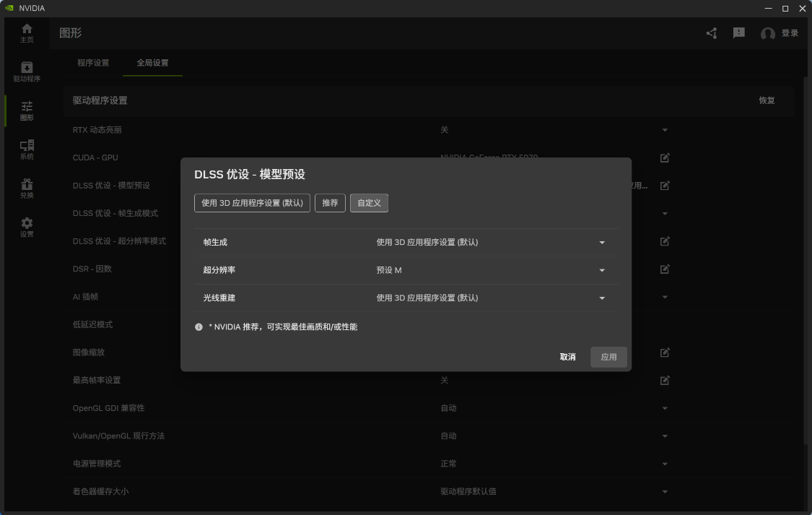Open the 电源管理模式 dropdown
Screen dimensions: 812x515
coord(665,464)
